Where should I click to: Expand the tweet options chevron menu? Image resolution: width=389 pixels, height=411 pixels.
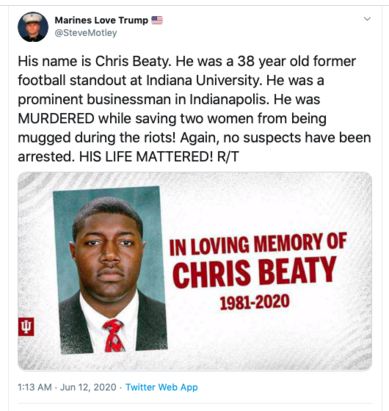[x=367, y=19]
